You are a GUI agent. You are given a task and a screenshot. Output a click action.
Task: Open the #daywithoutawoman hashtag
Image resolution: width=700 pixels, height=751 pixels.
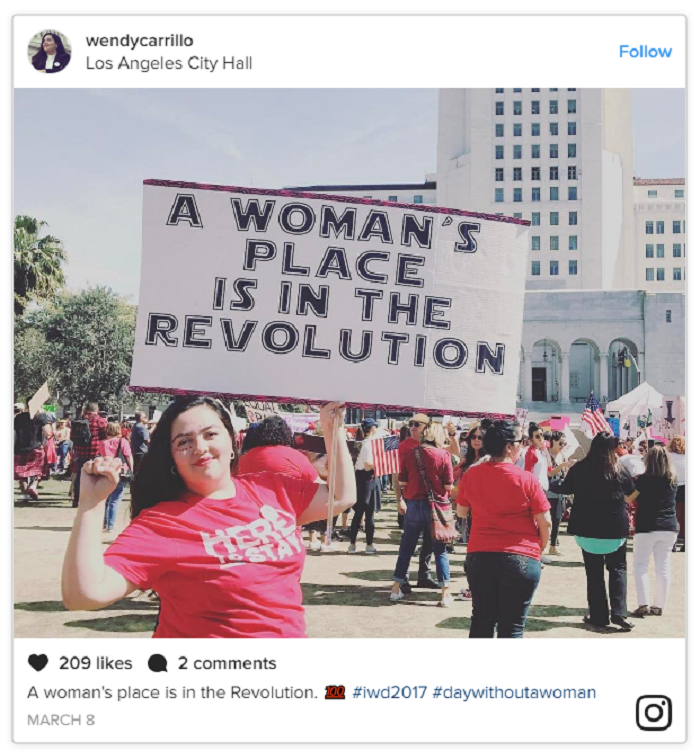[x=514, y=693]
